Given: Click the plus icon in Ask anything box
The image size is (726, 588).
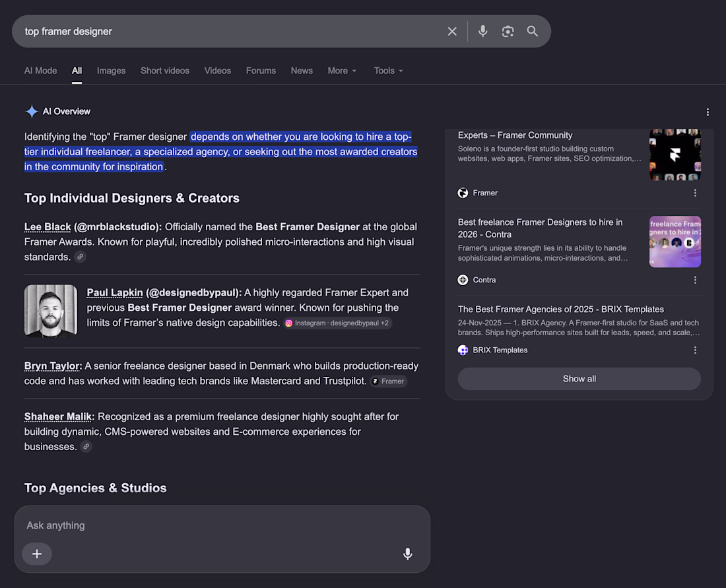Looking at the screenshot, I should pos(37,554).
